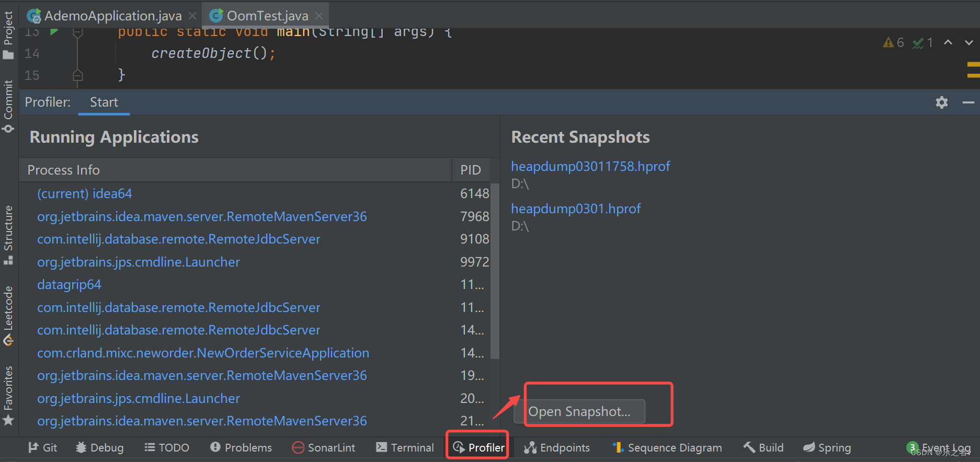Viewport: 980px width, 462px height.
Task: Open the TODO tool window
Action: point(167,448)
